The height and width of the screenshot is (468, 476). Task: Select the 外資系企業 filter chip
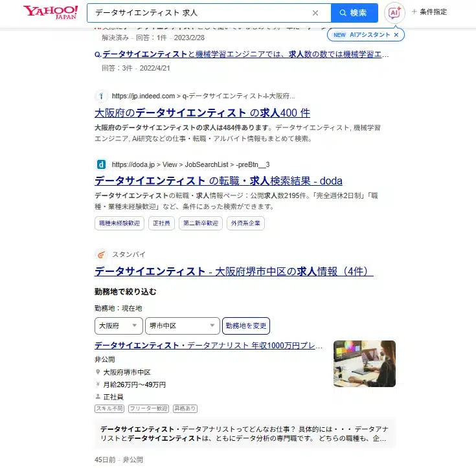[245, 223]
